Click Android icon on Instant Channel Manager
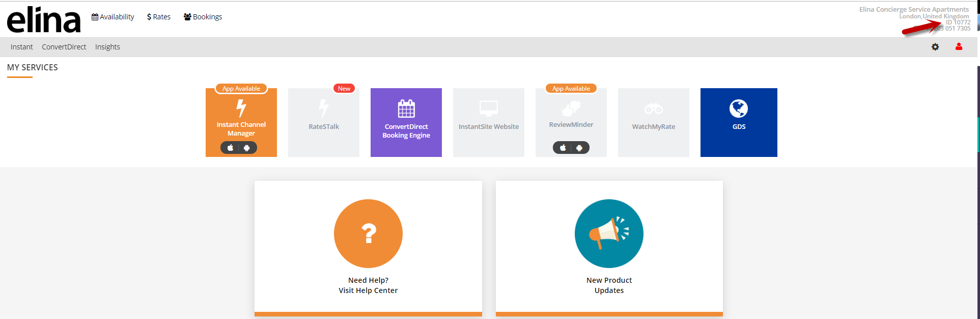The image size is (980, 319). tap(247, 148)
